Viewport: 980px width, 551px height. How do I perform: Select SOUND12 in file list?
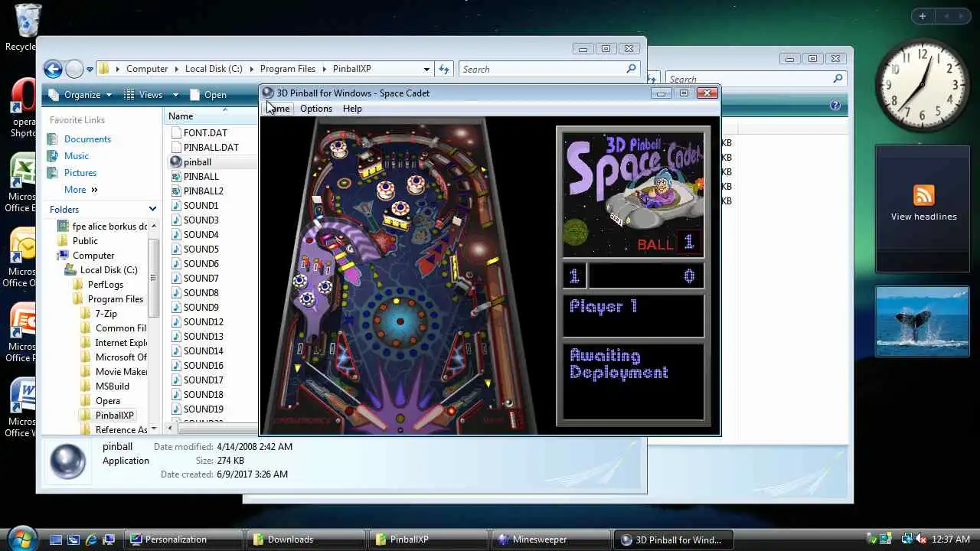[203, 322]
